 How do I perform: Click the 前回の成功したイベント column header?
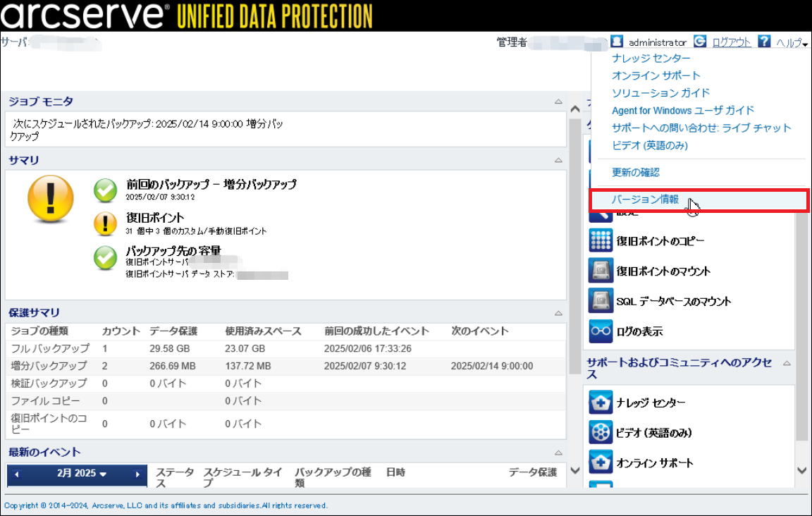(x=376, y=331)
